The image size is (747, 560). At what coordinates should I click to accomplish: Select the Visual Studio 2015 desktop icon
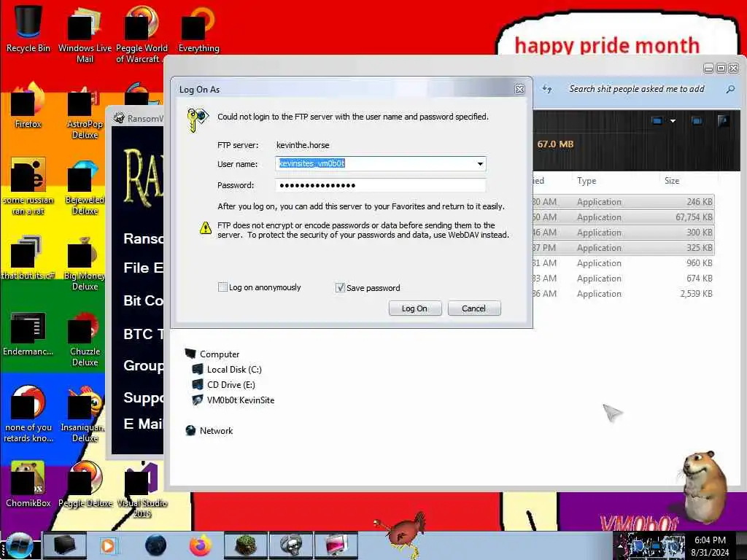[142, 489]
